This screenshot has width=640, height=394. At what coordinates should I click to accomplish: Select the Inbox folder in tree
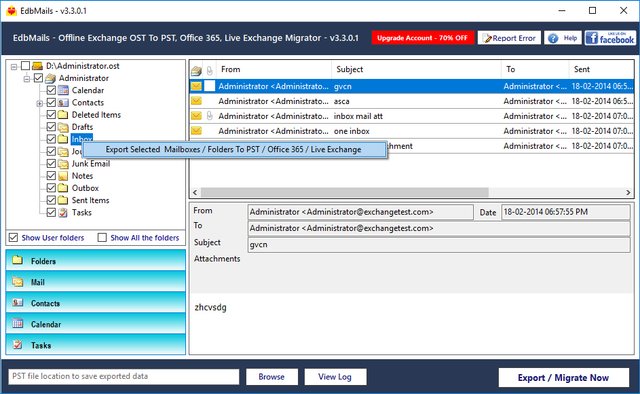point(82,139)
